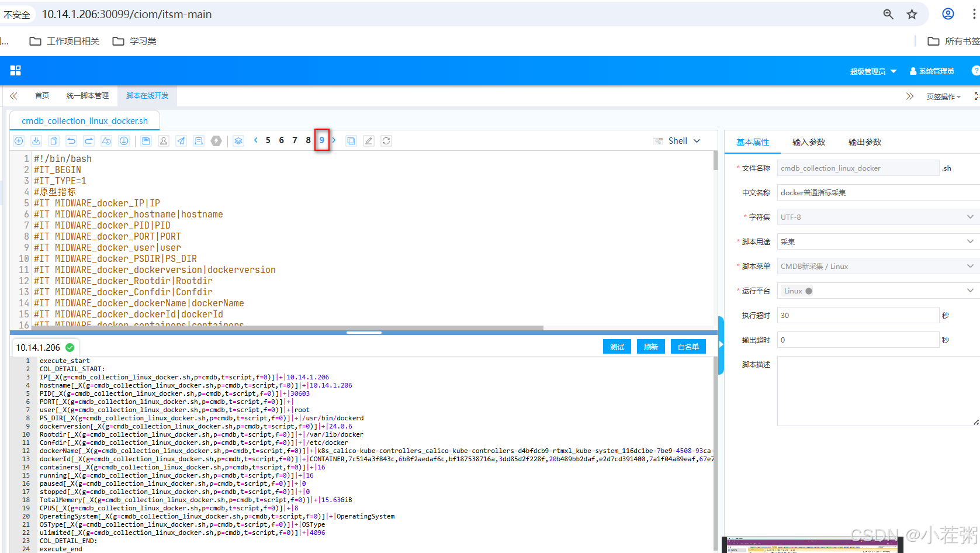Click the 白名单 button
The height and width of the screenshot is (553, 980).
(x=688, y=346)
